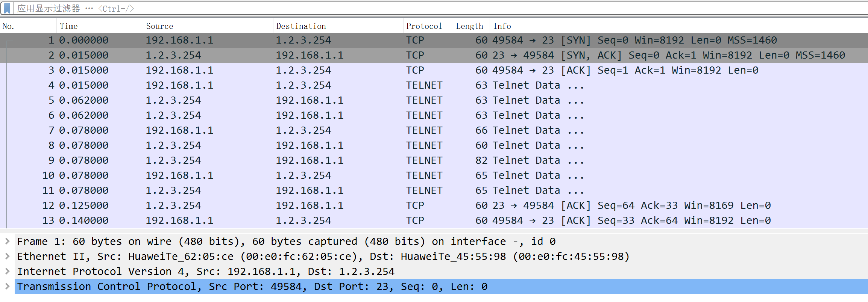Expand the Ethernet II details row
This screenshot has height=302, width=868.
point(7,256)
